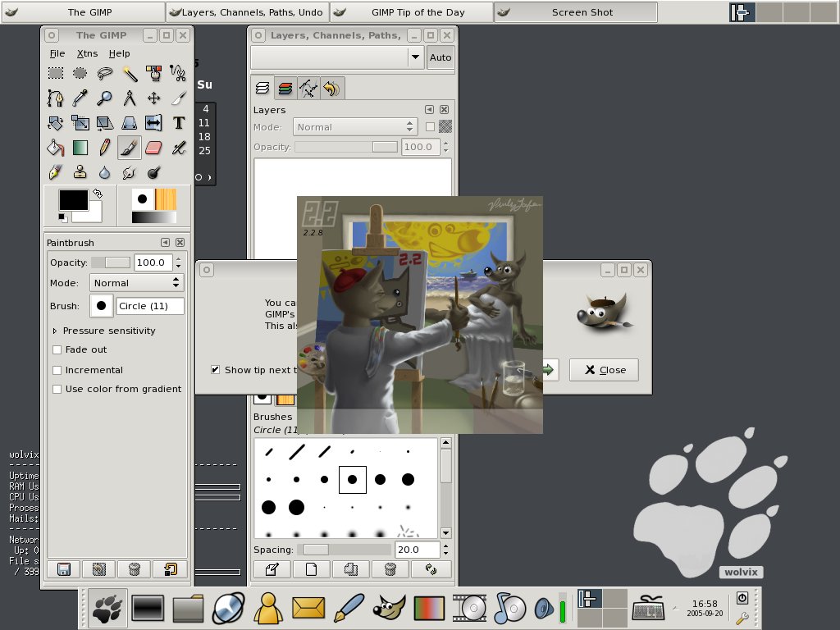Open the image selection dropdown arrow
Image resolution: width=840 pixels, height=630 pixels.
(415, 57)
